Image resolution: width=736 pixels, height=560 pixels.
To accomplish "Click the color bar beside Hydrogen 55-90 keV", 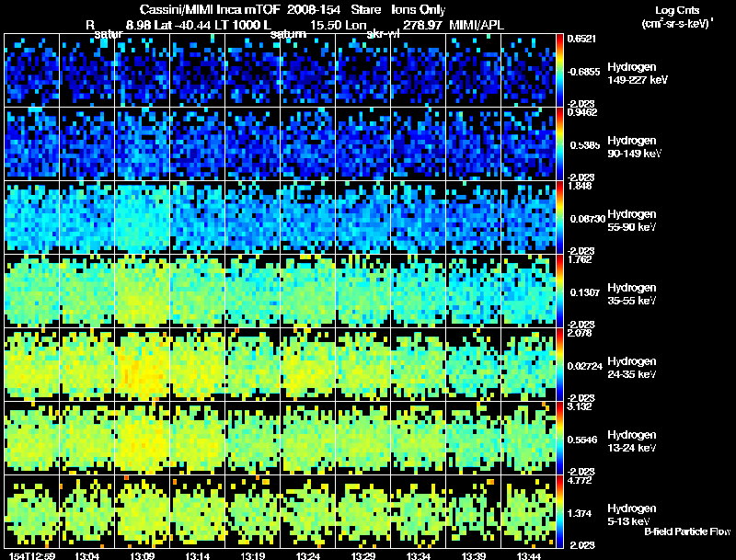I will click(x=559, y=217).
